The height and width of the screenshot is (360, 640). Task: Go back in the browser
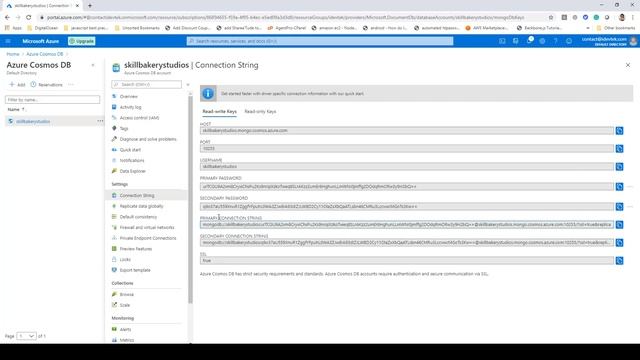(7, 18)
